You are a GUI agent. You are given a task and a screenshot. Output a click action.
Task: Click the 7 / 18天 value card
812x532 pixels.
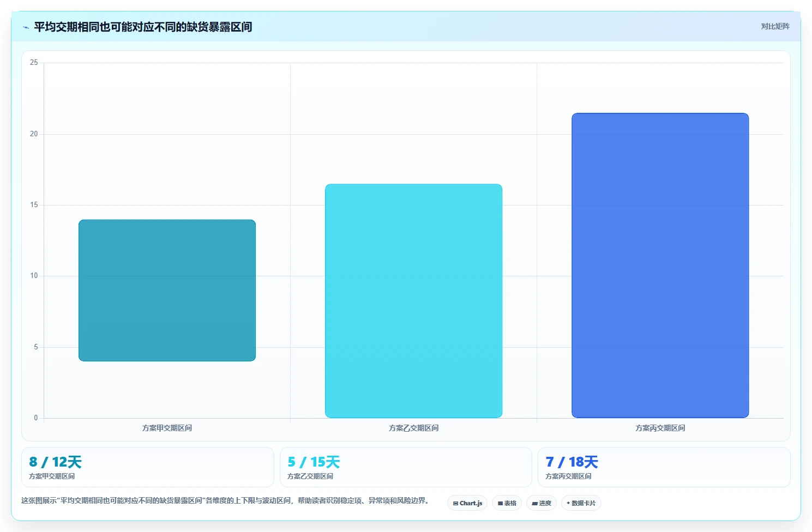tap(664, 467)
